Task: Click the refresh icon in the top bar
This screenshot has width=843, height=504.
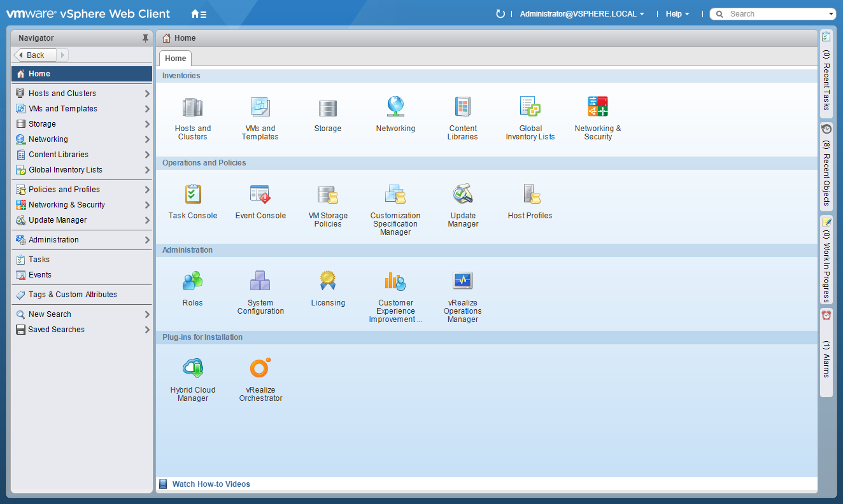Action: coord(500,14)
